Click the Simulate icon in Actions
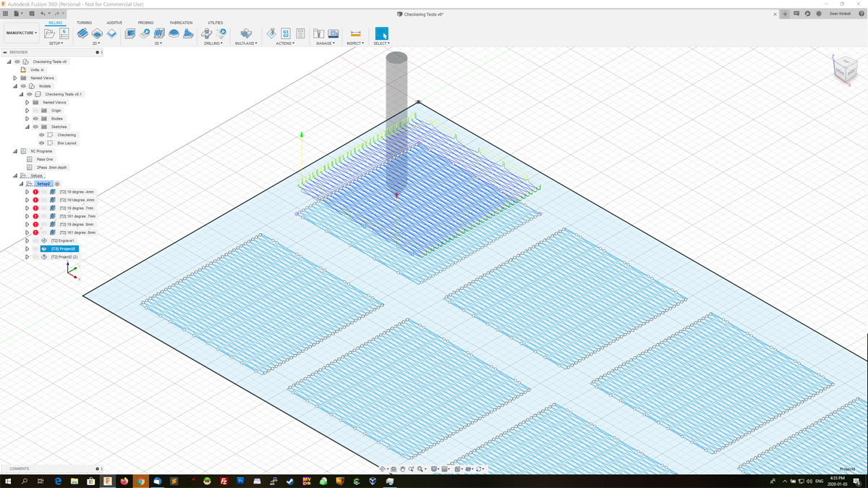The height and width of the screenshot is (488, 868). (271, 33)
